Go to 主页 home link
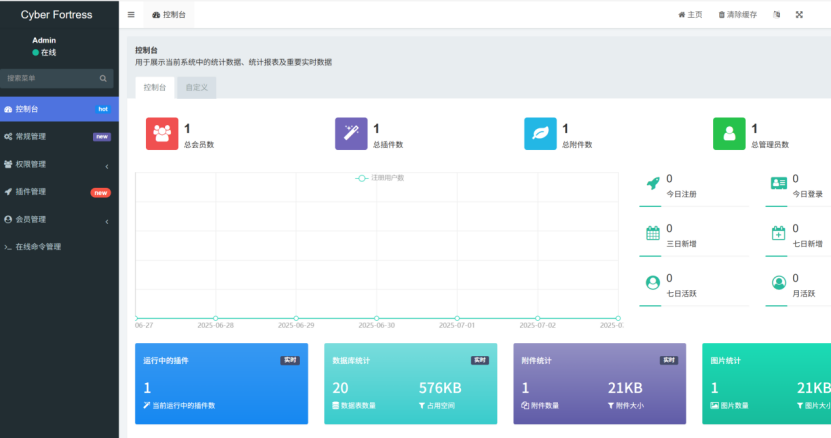Screen dimensions: 831x438 [690, 15]
